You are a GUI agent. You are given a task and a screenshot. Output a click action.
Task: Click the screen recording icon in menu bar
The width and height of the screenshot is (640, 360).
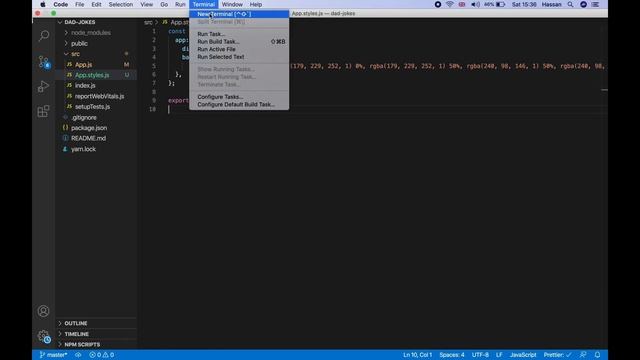click(438, 4)
